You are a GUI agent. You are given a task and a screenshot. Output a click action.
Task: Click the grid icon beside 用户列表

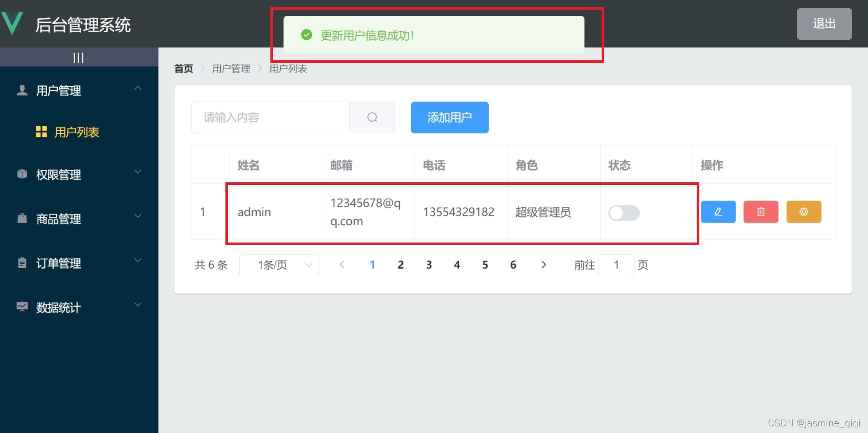coord(41,132)
